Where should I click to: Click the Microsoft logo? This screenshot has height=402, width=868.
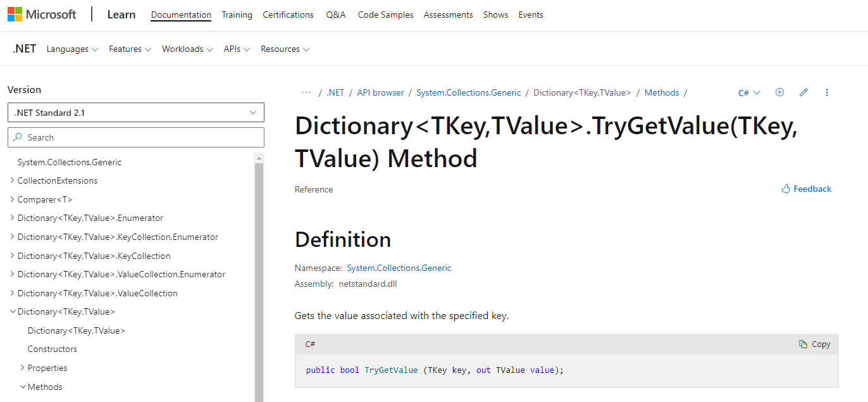pyautogui.click(x=42, y=15)
